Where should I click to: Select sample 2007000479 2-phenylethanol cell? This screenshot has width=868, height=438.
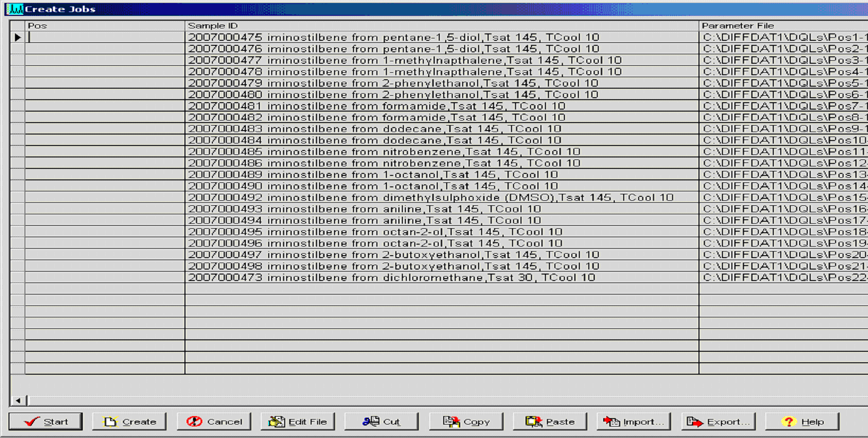(442, 83)
